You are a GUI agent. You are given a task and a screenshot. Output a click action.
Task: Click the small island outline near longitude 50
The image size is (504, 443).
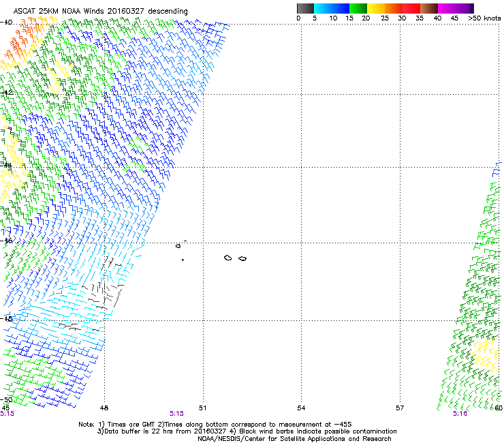(x=178, y=246)
